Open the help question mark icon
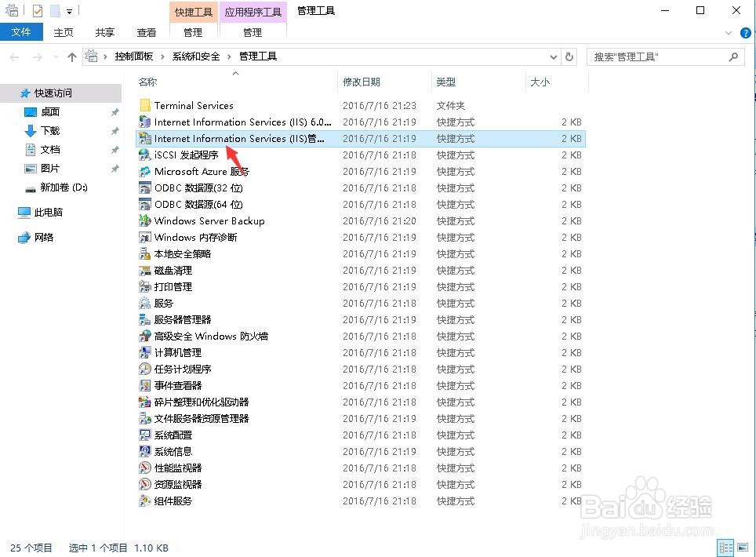The image size is (756, 557). [x=745, y=33]
